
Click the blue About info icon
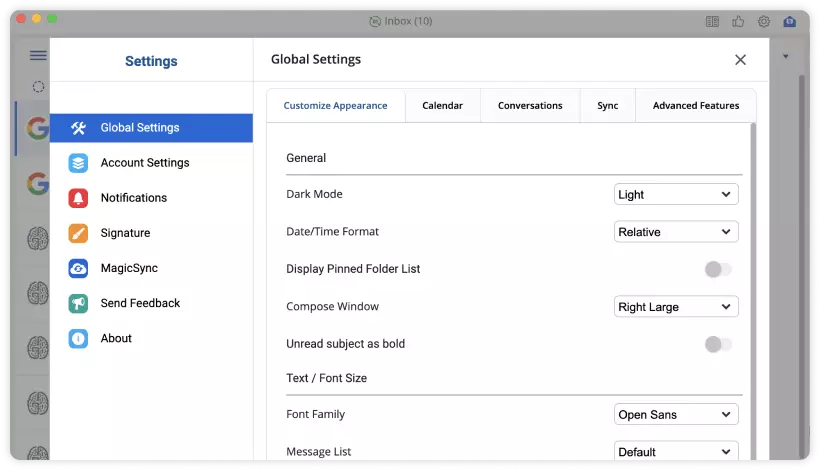(78, 338)
